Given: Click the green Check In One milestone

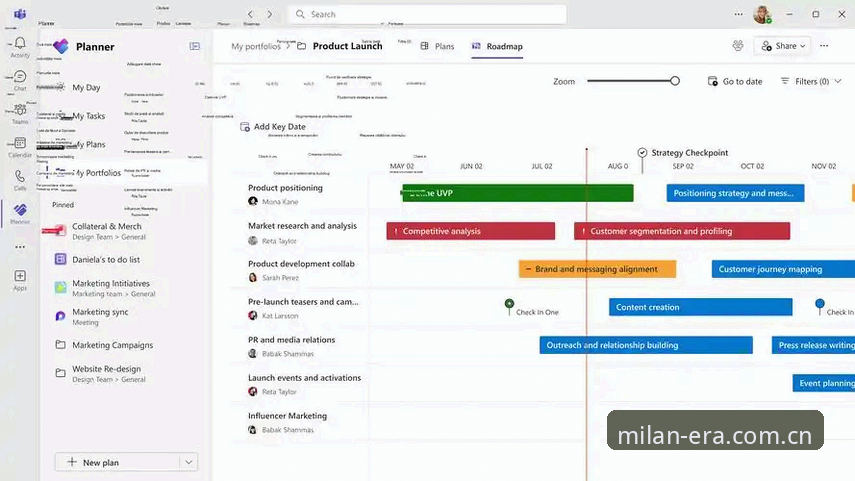Looking at the screenshot, I should [509, 304].
